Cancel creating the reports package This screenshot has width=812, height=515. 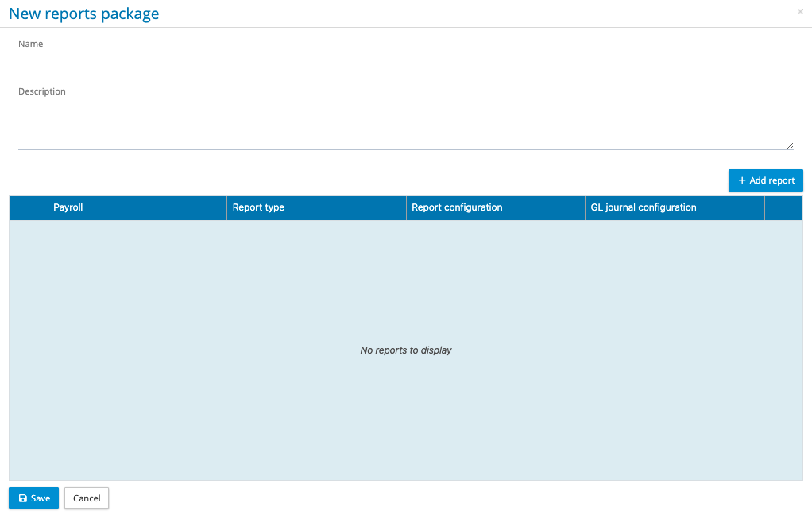[x=87, y=498]
